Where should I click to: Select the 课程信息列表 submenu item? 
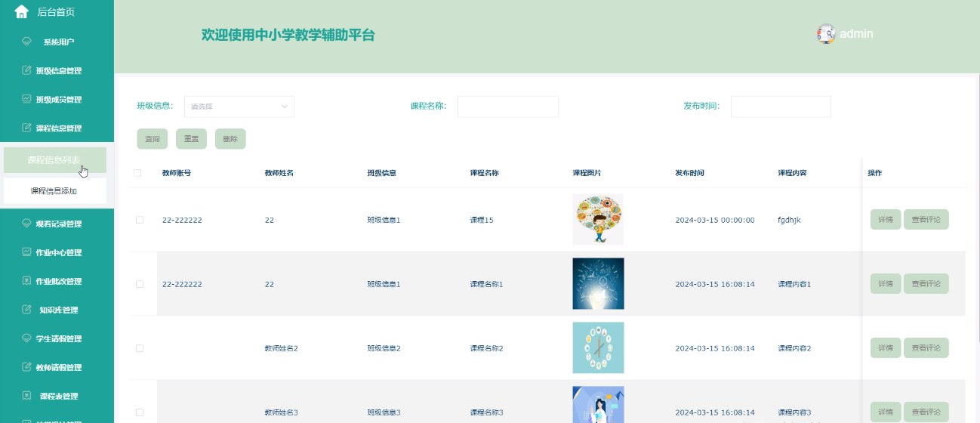[x=55, y=160]
